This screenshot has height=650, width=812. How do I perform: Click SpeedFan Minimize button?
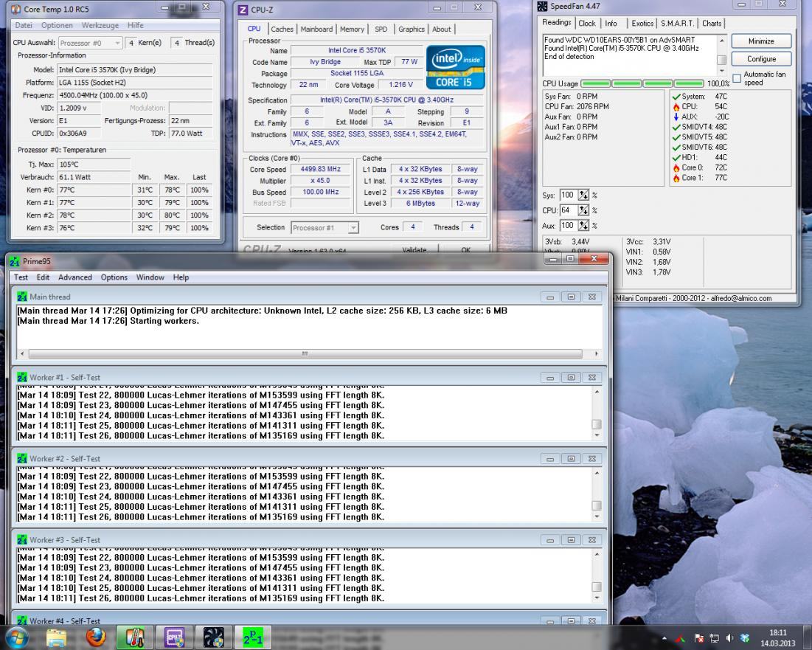point(760,41)
